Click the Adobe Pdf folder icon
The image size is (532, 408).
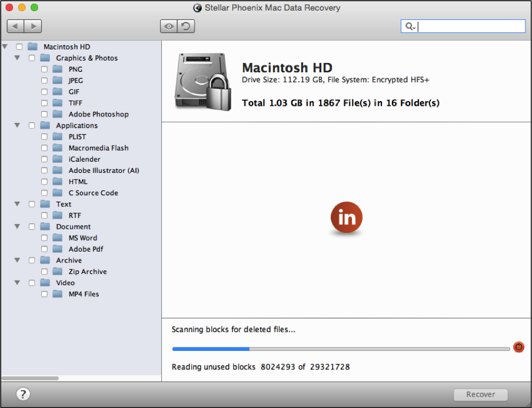click(58, 249)
